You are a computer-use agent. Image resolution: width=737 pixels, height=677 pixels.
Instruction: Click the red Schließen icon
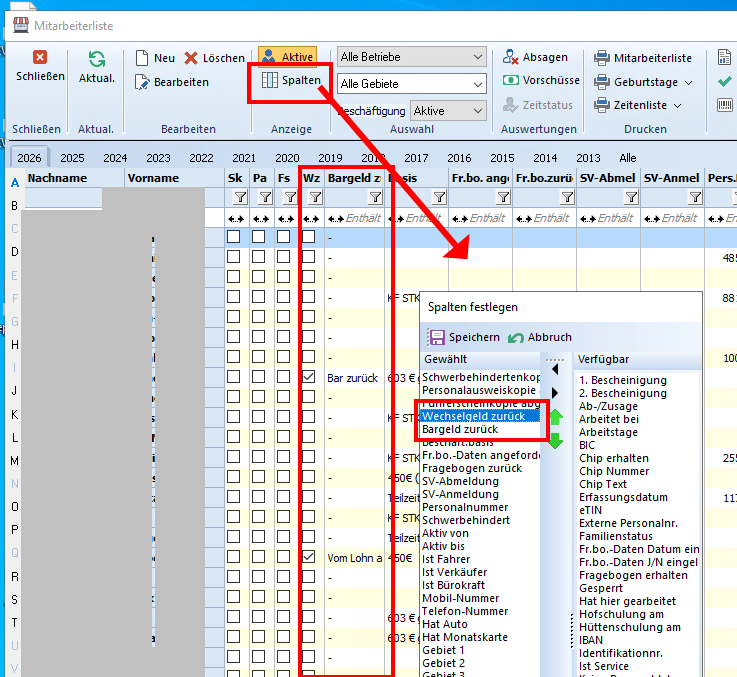point(40,58)
